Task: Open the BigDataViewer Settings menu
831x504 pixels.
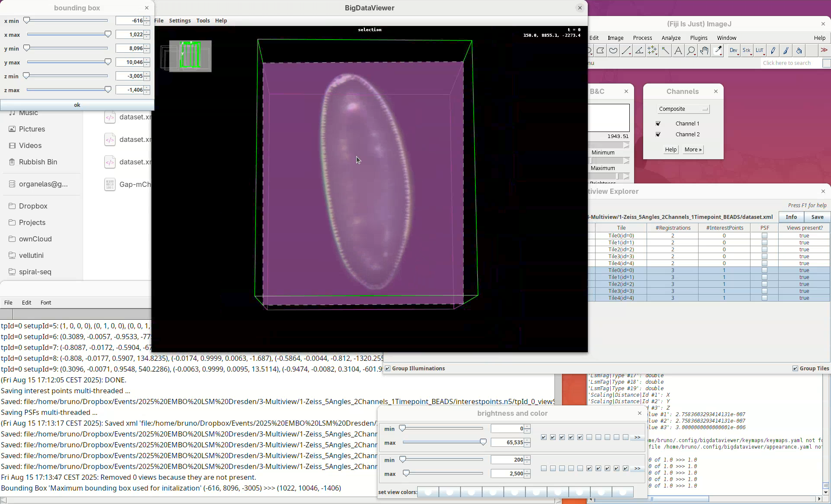Action: pyautogui.click(x=180, y=21)
